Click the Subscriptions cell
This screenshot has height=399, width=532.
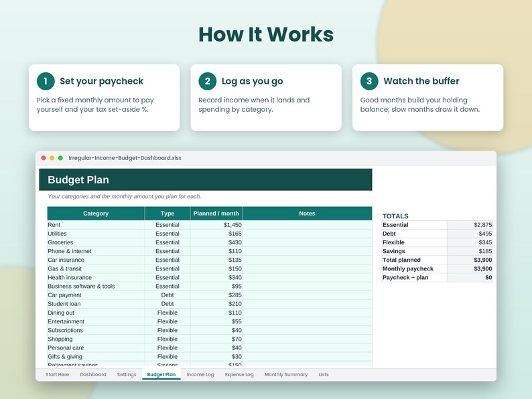point(96,331)
